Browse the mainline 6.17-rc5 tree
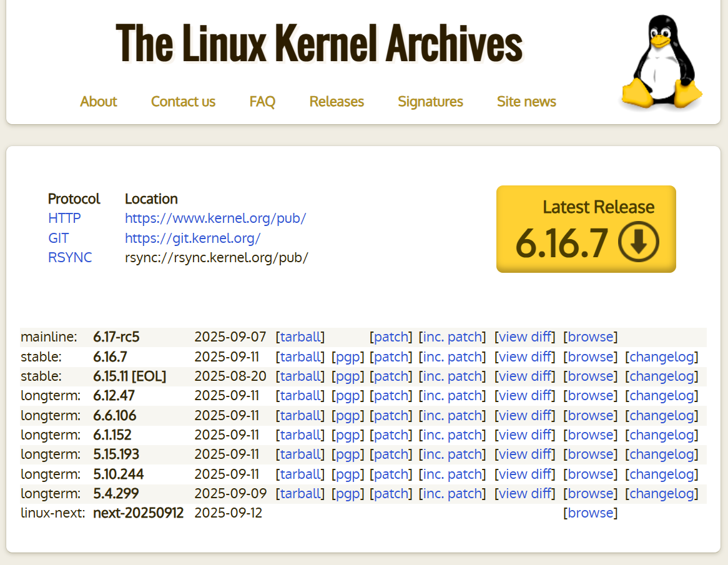 point(591,337)
